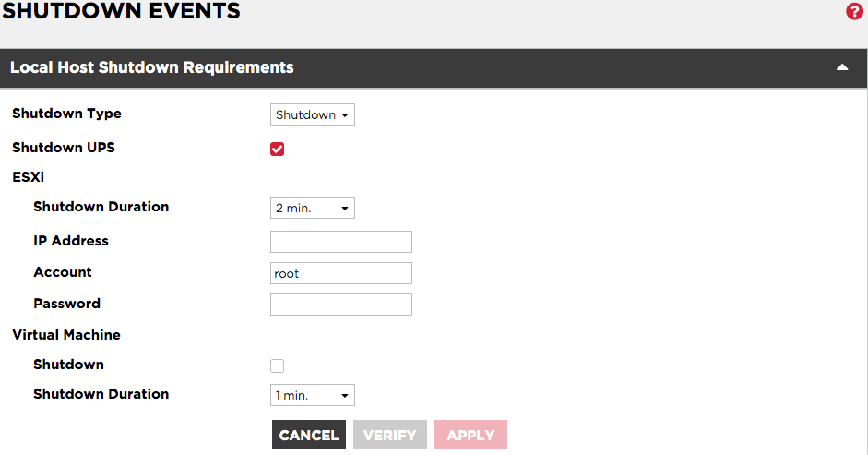This screenshot has height=455, width=868.
Task: Click the red help question mark icon
Action: tap(854, 12)
